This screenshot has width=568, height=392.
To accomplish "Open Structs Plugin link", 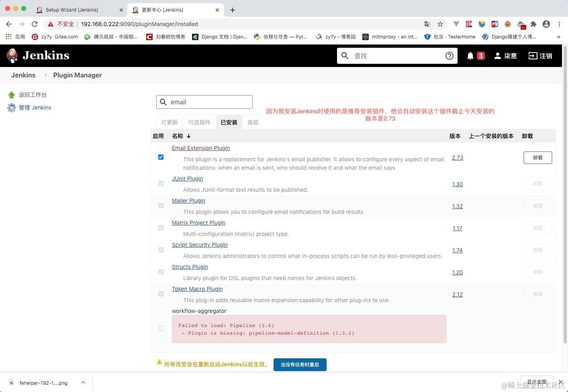I will pyautogui.click(x=190, y=267).
